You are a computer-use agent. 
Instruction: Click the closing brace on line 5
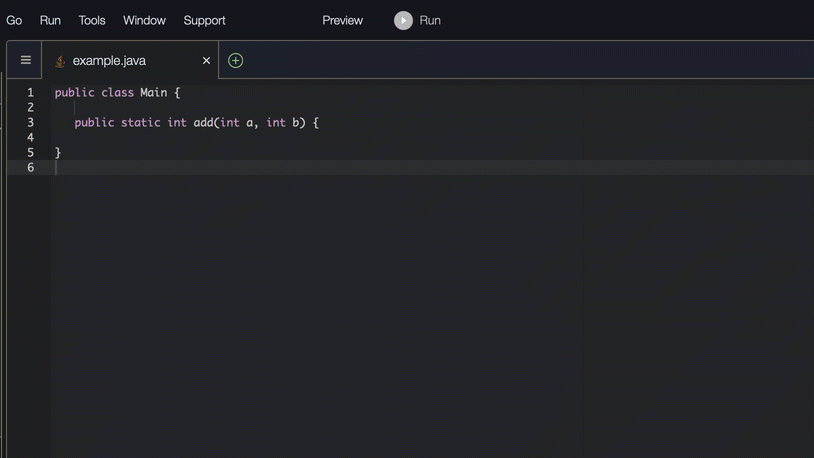point(58,152)
